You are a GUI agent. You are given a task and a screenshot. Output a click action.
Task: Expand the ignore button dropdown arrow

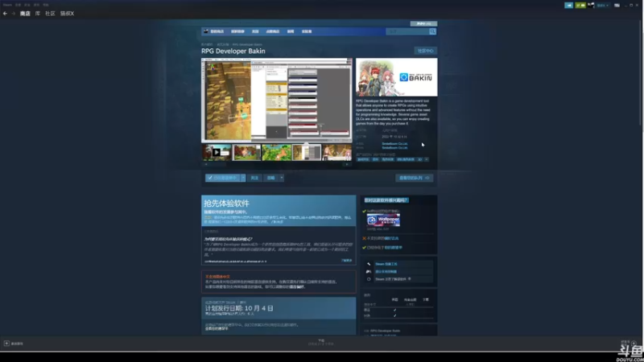pyautogui.click(x=281, y=178)
